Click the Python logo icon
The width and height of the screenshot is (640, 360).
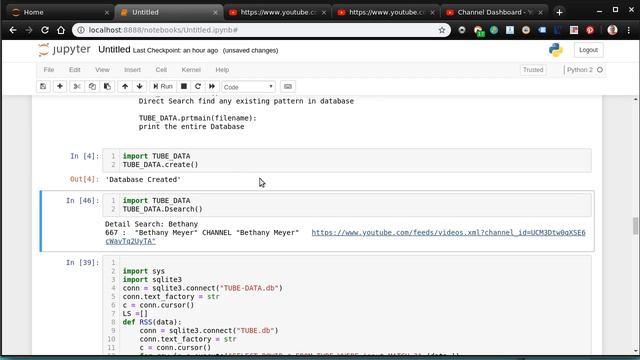pyautogui.click(x=556, y=50)
